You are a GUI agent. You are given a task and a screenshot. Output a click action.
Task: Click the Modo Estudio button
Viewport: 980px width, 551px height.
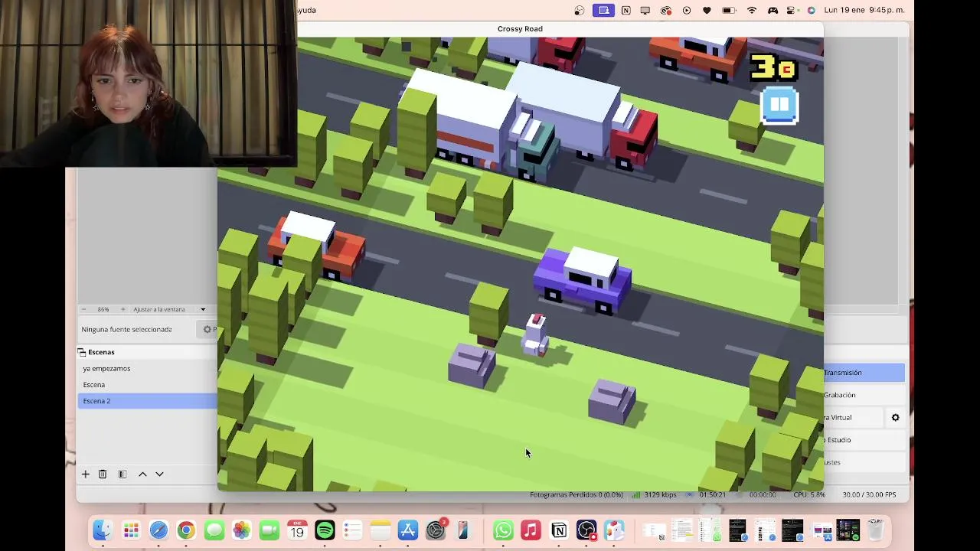tap(864, 440)
